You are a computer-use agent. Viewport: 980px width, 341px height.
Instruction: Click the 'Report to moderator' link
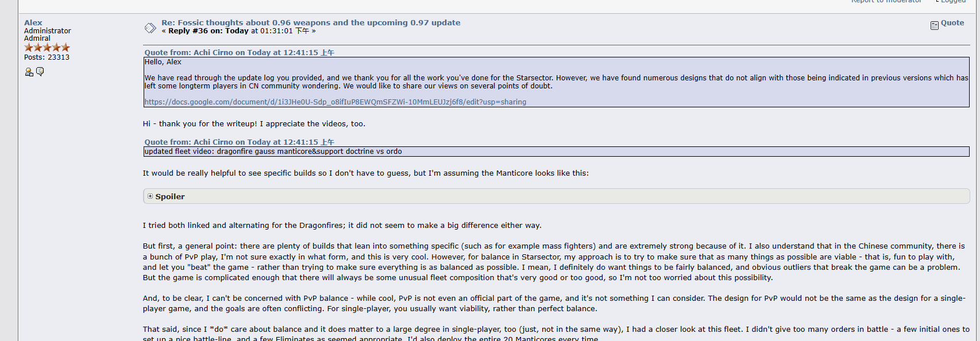[886, 2]
